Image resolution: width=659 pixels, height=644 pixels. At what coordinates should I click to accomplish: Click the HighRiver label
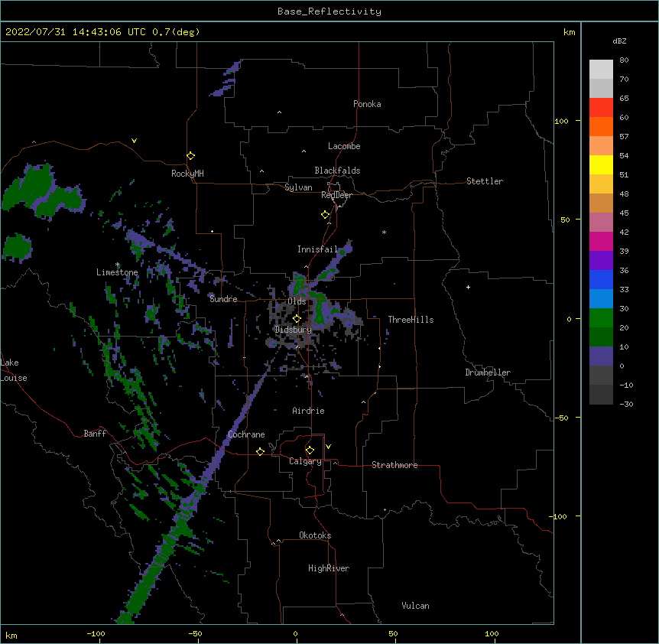click(329, 568)
